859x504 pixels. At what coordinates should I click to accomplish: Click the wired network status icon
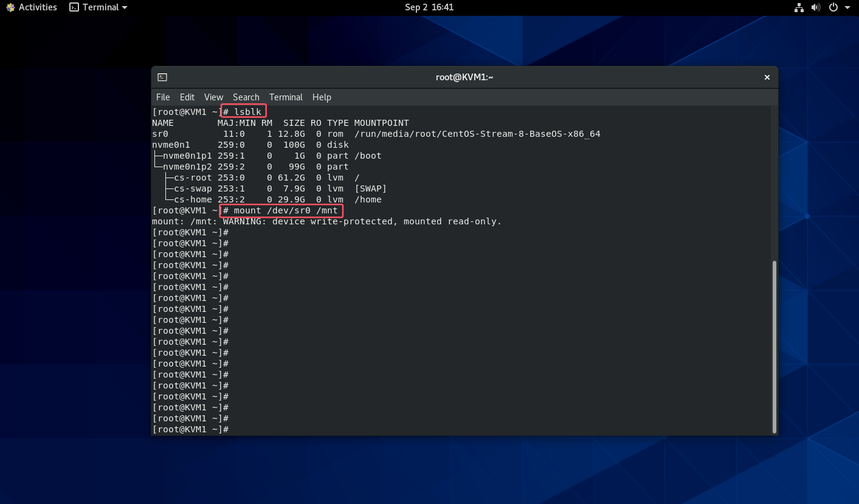pyautogui.click(x=799, y=7)
